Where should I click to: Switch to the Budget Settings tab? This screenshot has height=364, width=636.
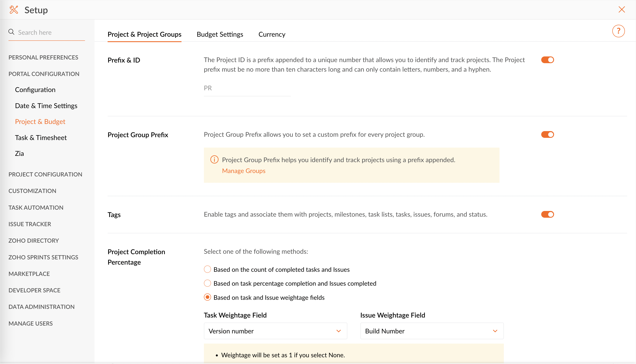[x=220, y=34]
